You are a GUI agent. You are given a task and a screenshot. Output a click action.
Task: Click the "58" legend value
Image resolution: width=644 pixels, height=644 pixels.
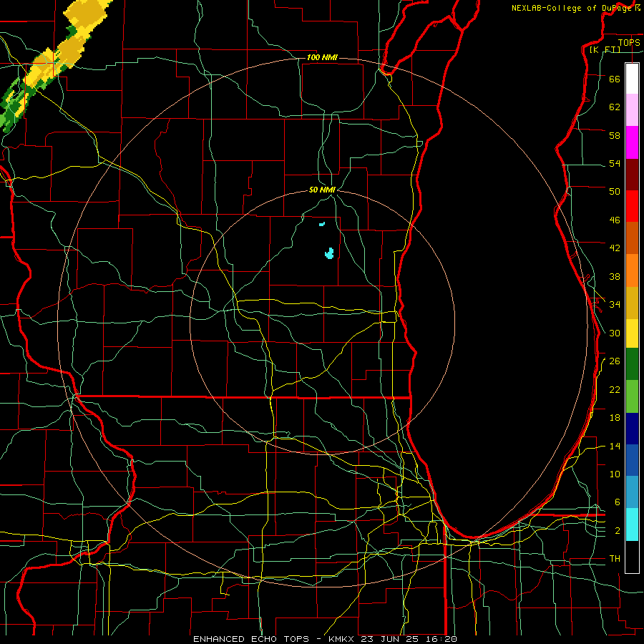[615, 135]
